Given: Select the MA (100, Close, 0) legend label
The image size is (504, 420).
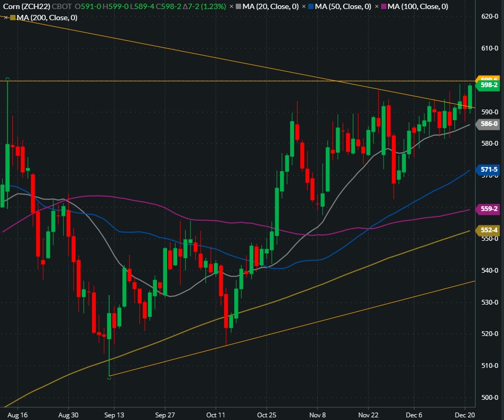Looking at the screenshot, I should click(x=417, y=7).
